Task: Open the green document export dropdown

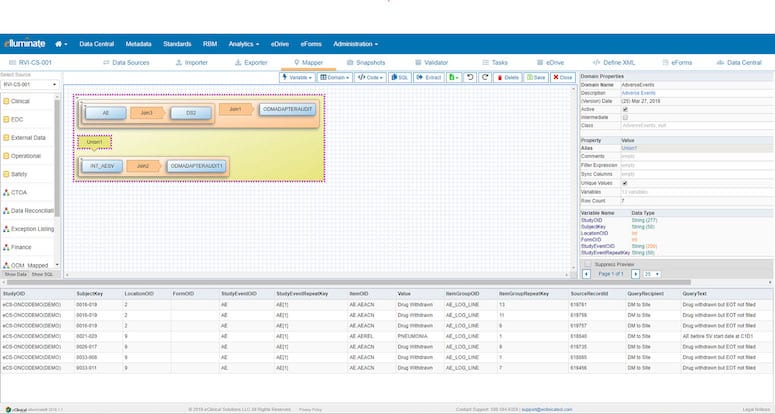Action: point(454,78)
